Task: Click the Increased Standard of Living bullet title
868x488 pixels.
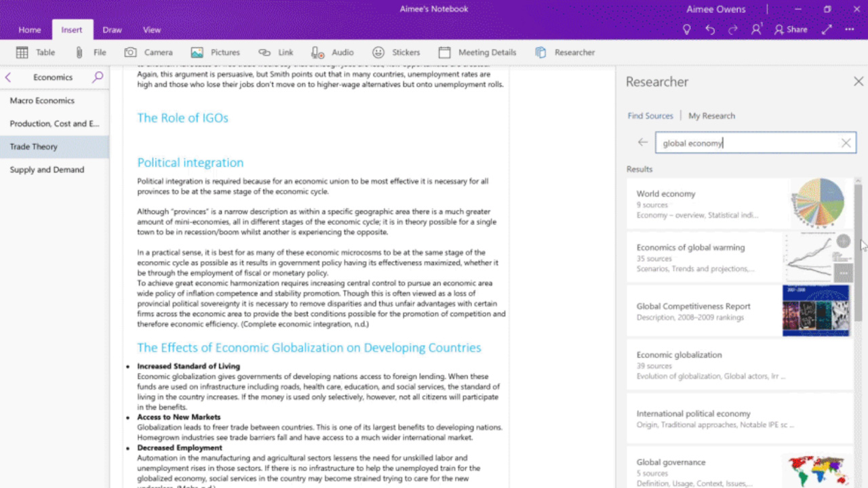Action: [x=189, y=366]
